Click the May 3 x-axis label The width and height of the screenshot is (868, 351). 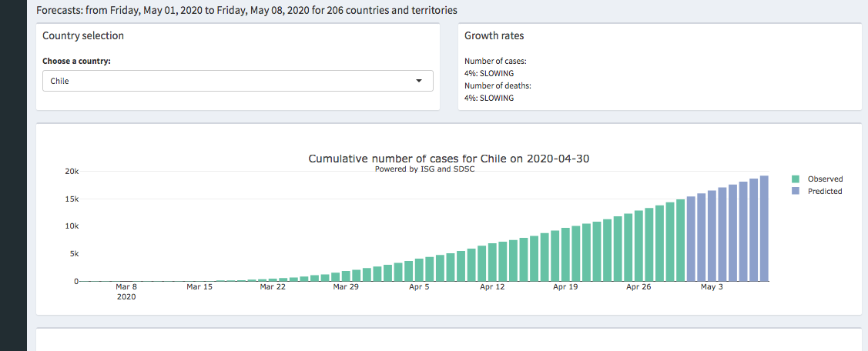(x=712, y=287)
